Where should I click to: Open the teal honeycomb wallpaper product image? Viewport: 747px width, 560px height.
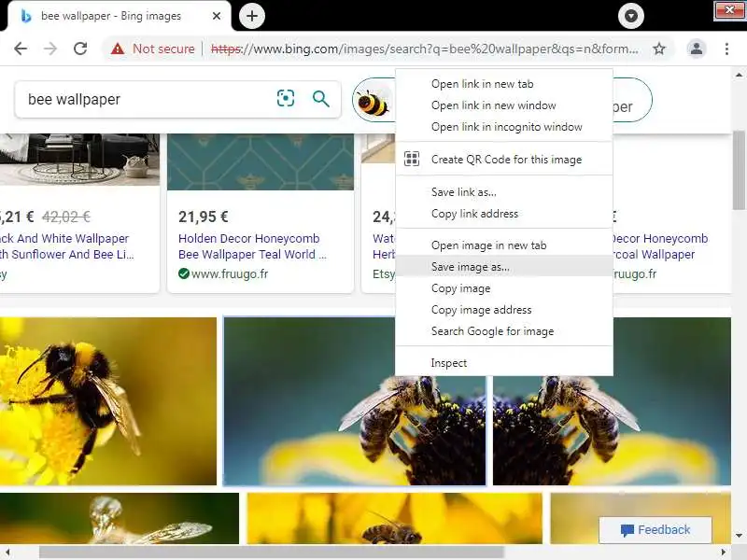261,161
